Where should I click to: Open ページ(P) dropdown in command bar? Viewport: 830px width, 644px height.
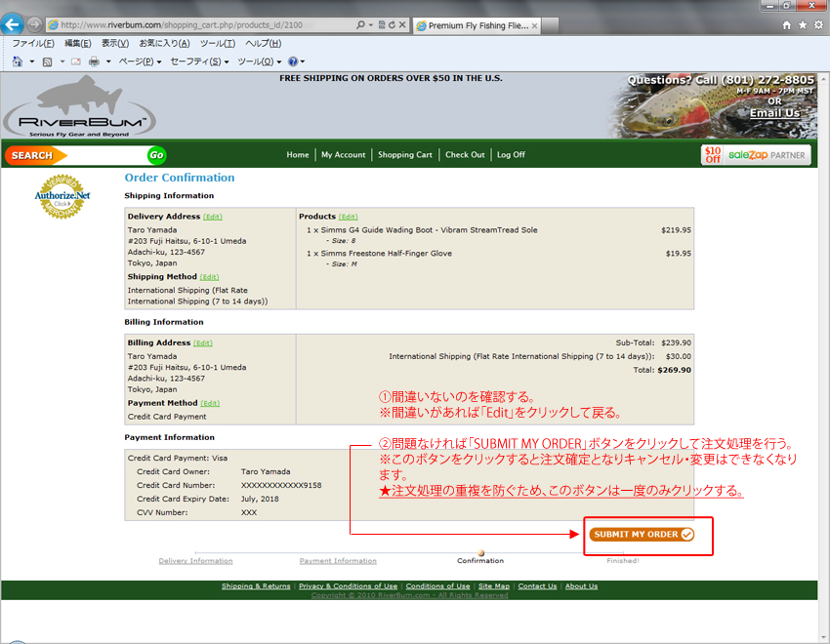point(140,61)
